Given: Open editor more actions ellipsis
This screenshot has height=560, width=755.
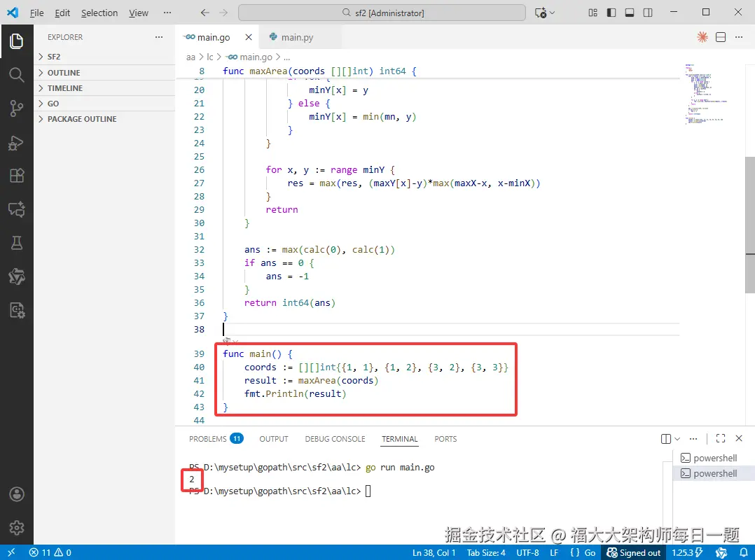Looking at the screenshot, I should pos(739,37).
